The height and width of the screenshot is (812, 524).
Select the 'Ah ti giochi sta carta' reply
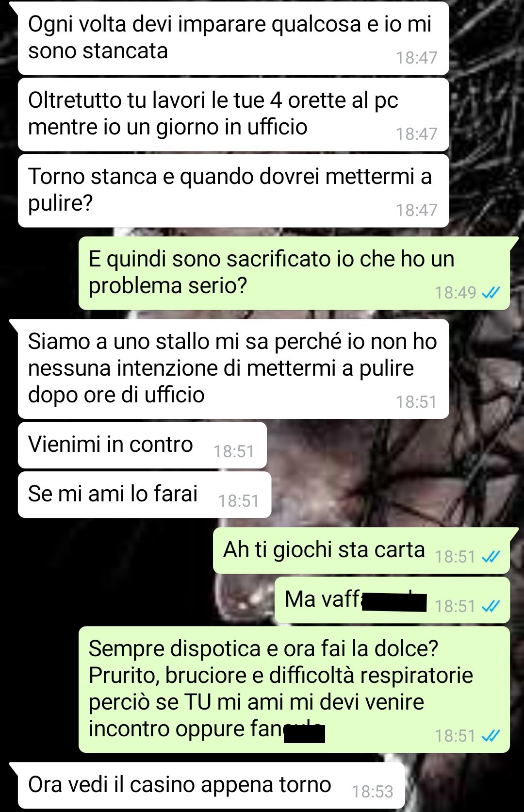pyautogui.click(x=361, y=550)
